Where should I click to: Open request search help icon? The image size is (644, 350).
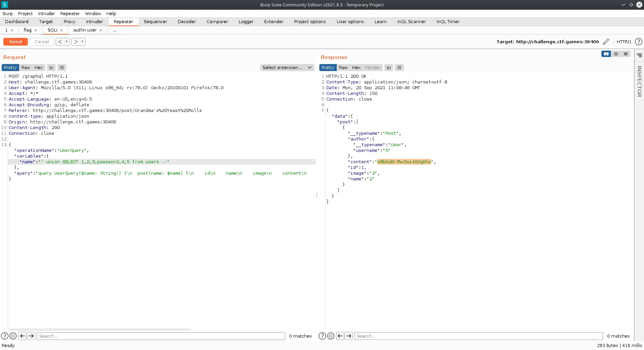(x=5, y=336)
